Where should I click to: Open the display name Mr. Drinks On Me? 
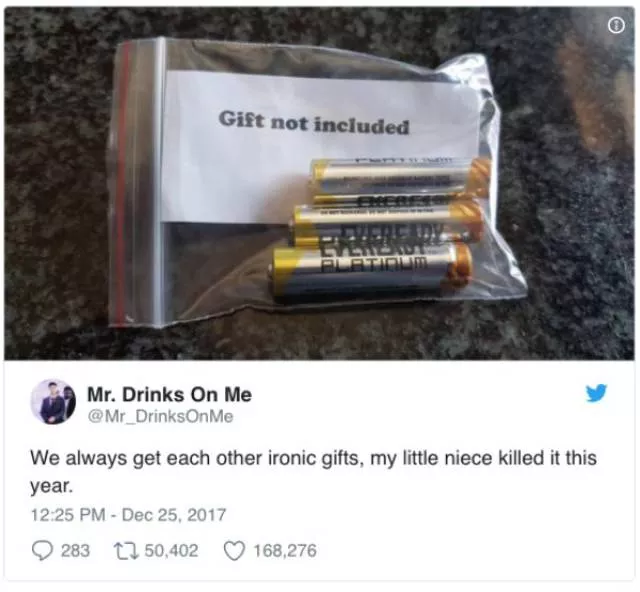click(169, 394)
